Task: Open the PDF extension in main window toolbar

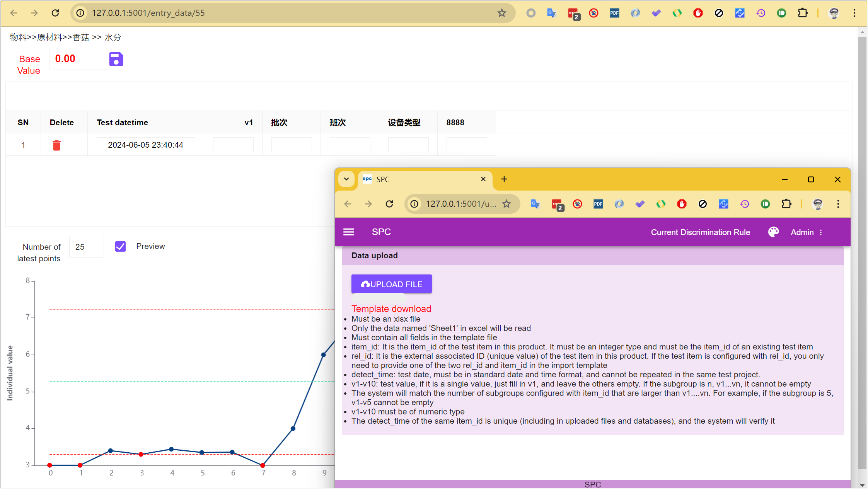Action: pyautogui.click(x=614, y=13)
